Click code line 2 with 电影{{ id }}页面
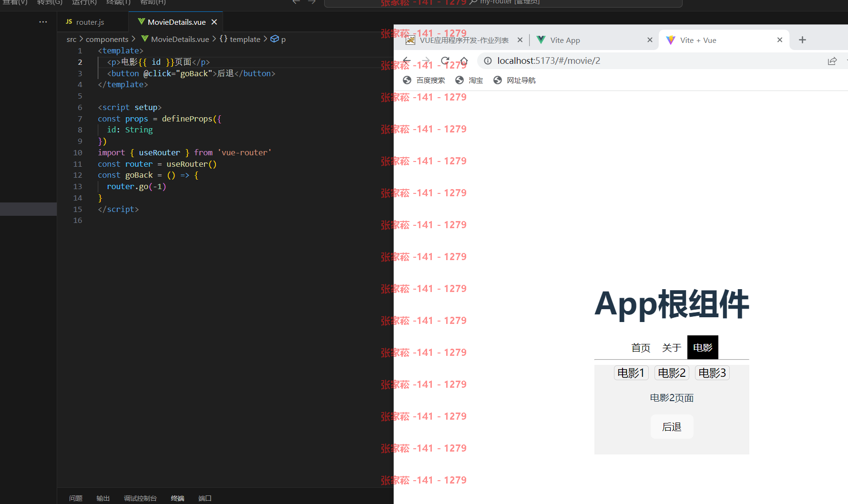 [158, 62]
